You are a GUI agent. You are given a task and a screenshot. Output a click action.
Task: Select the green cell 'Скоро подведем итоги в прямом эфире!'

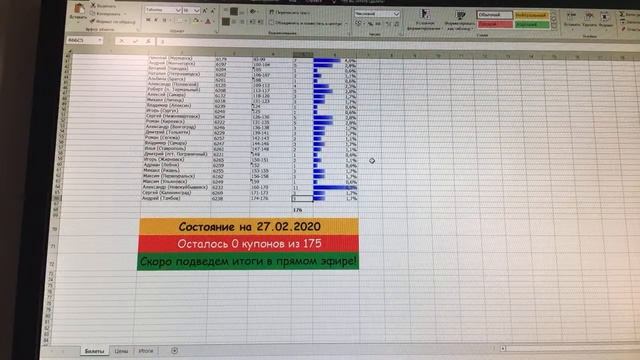pos(248,261)
